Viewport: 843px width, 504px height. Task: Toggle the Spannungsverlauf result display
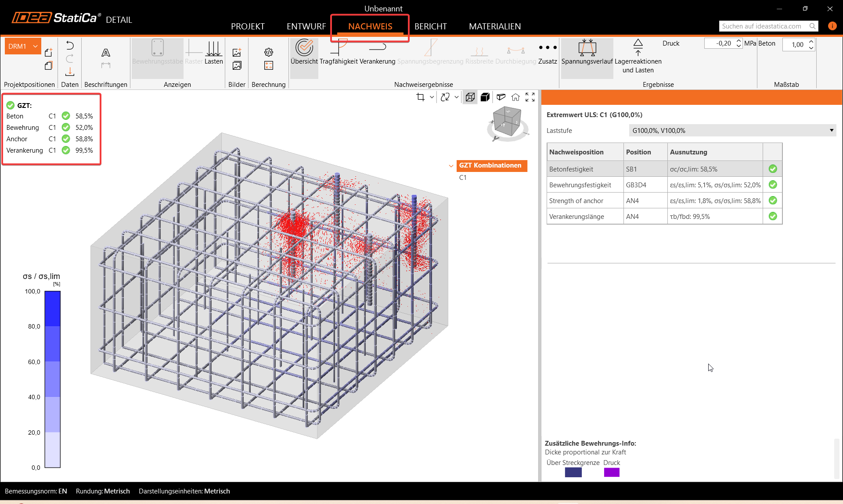coord(587,52)
